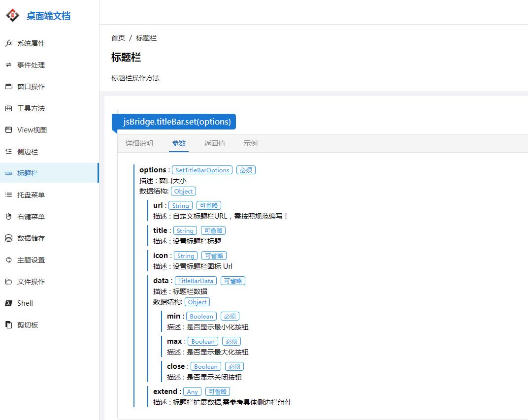This screenshot has width=528, height=420.
Task: Click the text 描述：设置标题栏图标 Url
Action: (193, 266)
